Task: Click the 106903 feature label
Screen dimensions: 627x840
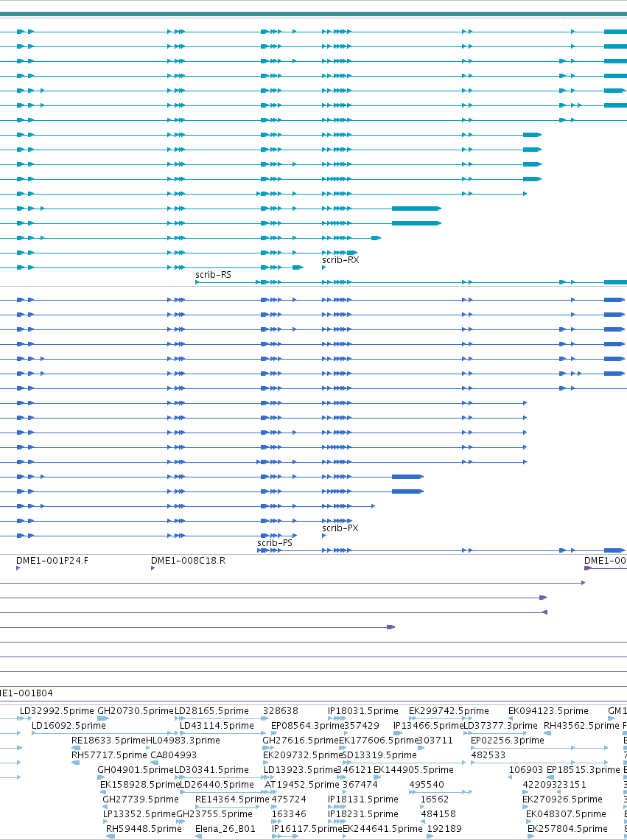Action: [526, 770]
